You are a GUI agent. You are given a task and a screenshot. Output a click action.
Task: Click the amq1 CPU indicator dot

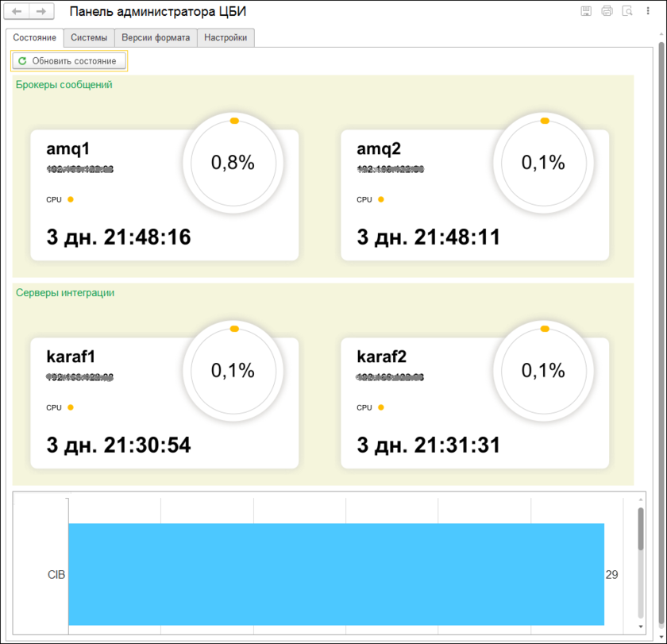coord(70,199)
